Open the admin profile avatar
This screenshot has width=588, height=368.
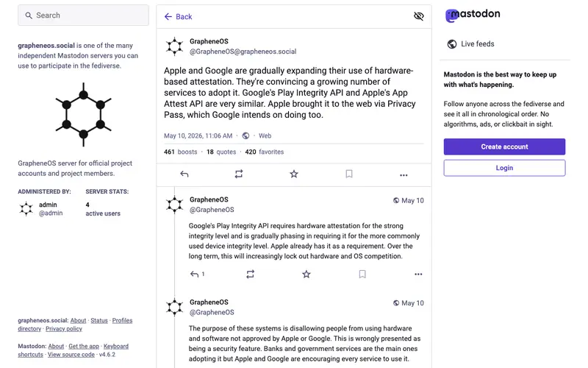[x=26, y=208]
